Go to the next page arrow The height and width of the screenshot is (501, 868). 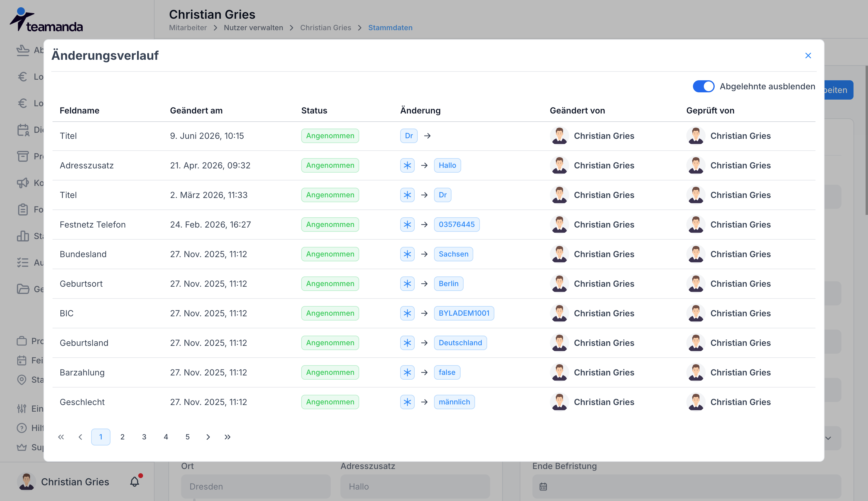[208, 437]
